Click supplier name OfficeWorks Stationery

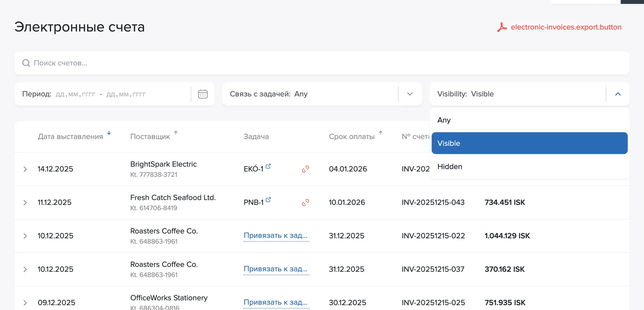[169, 298]
